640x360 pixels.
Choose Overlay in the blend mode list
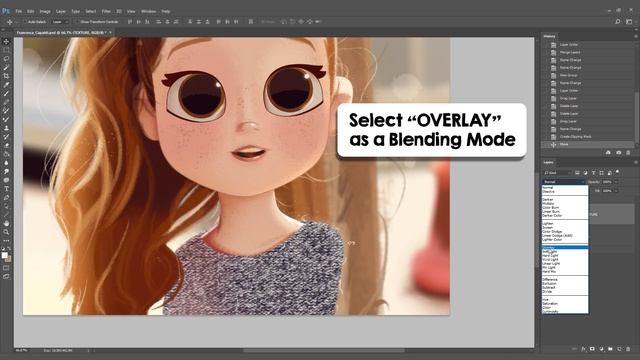coord(565,248)
